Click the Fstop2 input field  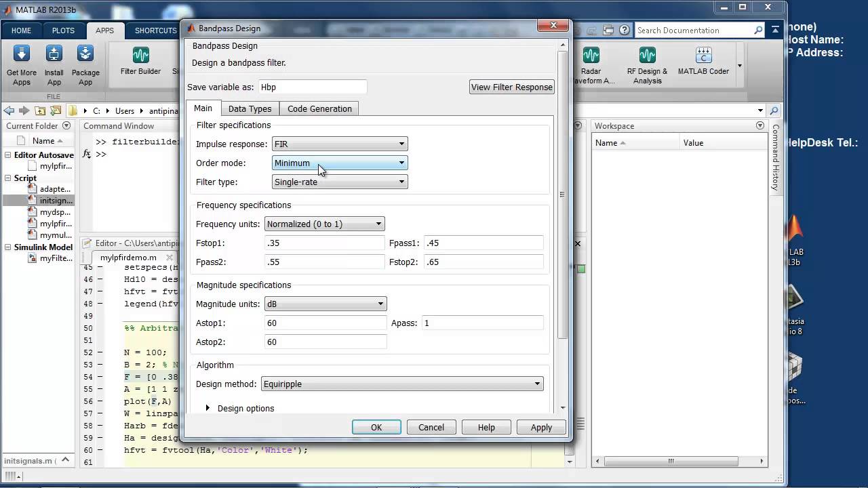484,262
